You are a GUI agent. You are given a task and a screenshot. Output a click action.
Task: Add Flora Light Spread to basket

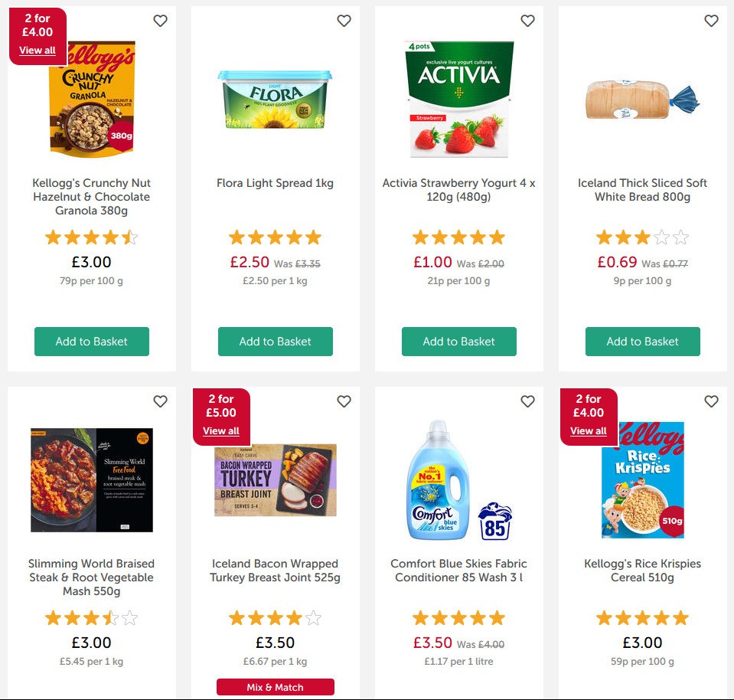[275, 342]
